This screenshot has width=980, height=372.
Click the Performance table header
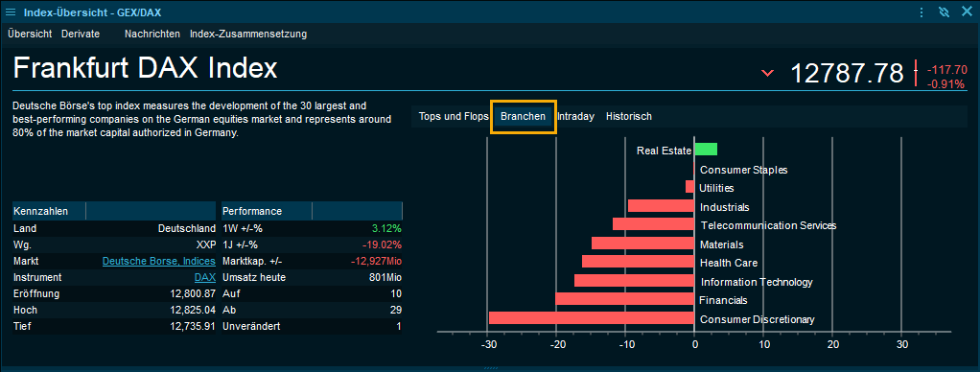[x=267, y=211]
